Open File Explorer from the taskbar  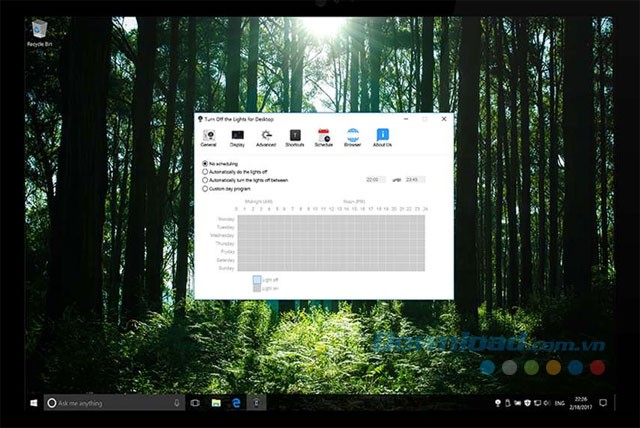(x=216, y=403)
